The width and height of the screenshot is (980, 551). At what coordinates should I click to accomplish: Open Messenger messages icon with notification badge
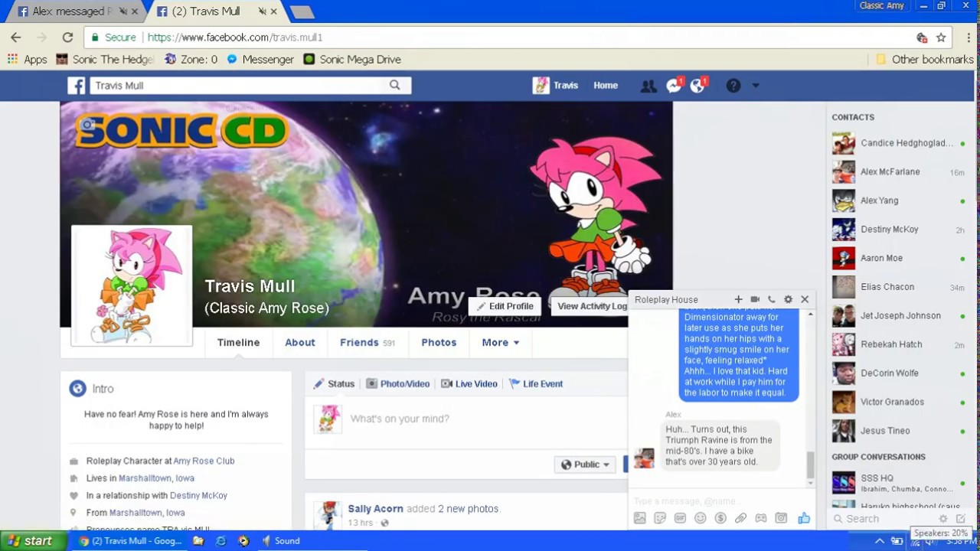tap(674, 86)
